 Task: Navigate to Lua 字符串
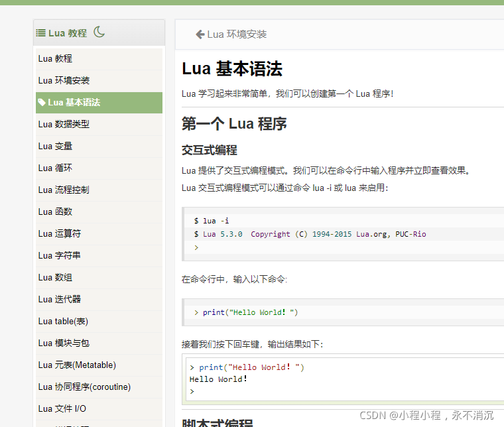99,255
